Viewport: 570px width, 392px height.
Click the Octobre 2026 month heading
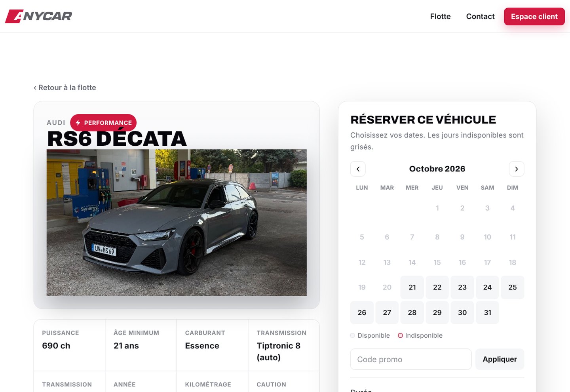coord(437,169)
